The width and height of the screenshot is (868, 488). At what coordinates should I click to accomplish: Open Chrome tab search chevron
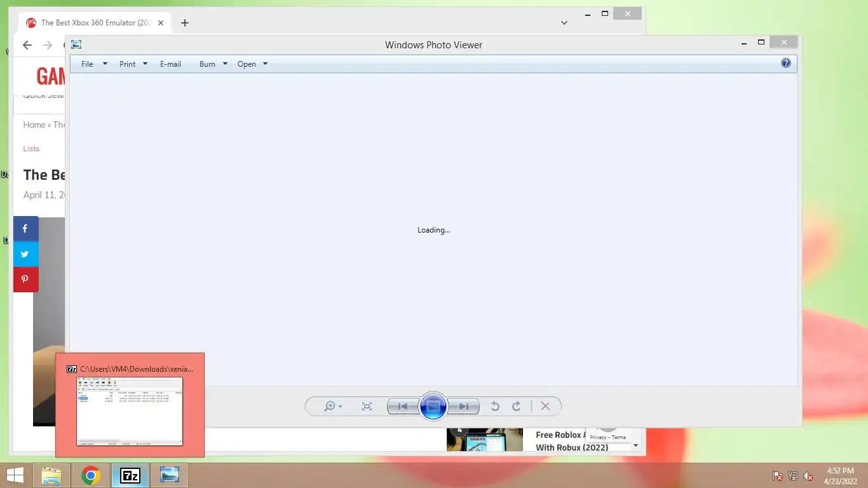point(564,23)
